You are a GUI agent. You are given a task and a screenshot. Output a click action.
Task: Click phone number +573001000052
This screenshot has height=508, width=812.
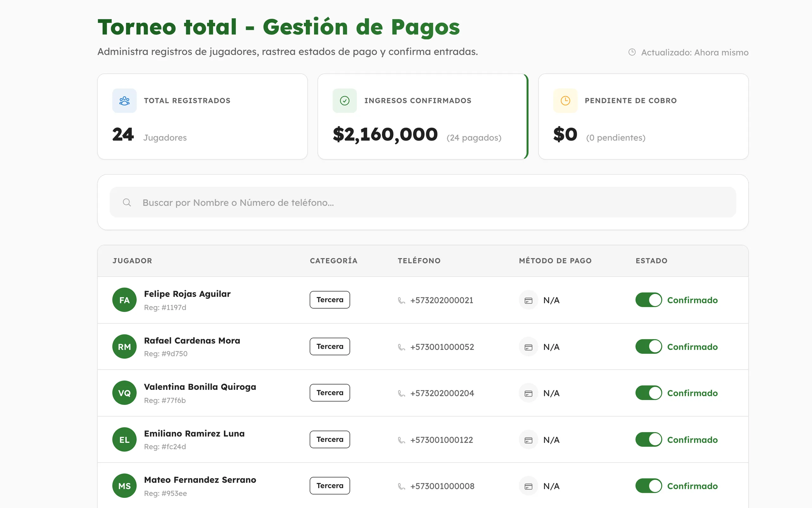click(442, 347)
